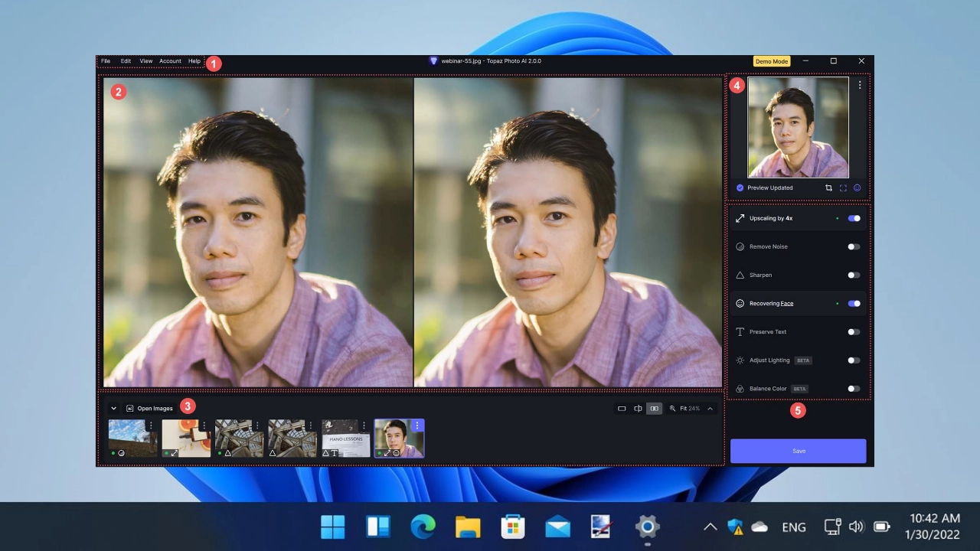Viewport: 980px width, 551px height.
Task: Open the Edit menu
Action: [x=126, y=61]
